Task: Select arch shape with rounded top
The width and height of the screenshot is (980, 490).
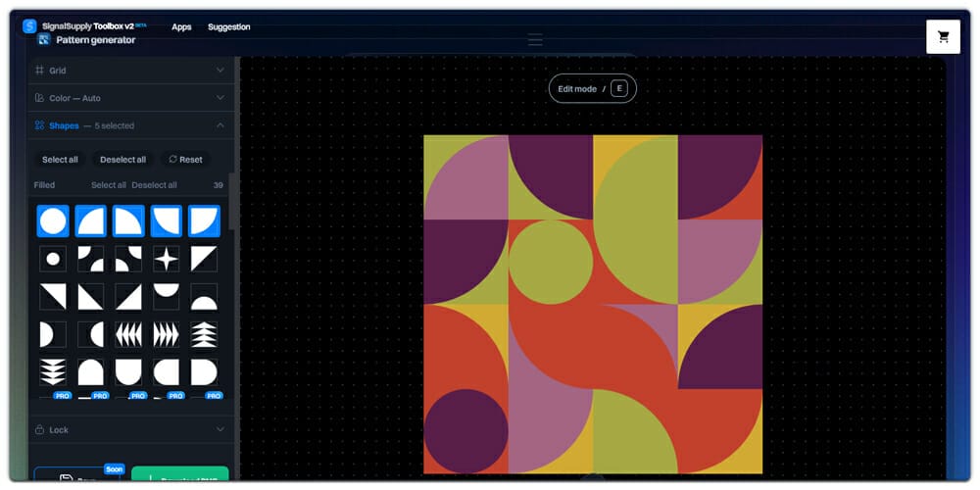Action: 90,372
